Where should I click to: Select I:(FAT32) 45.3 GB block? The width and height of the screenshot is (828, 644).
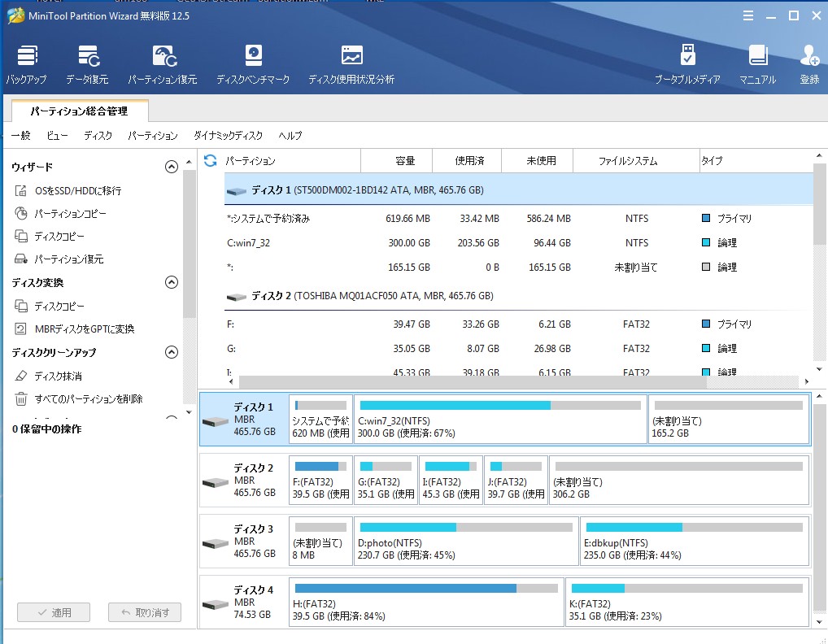tap(451, 481)
